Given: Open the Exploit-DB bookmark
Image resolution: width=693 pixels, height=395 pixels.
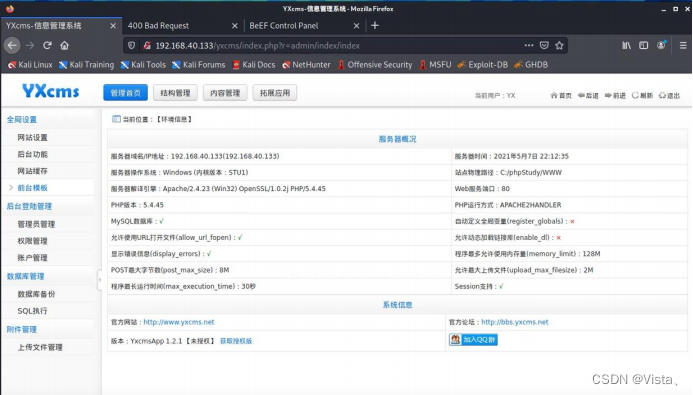Looking at the screenshot, I should [x=483, y=65].
